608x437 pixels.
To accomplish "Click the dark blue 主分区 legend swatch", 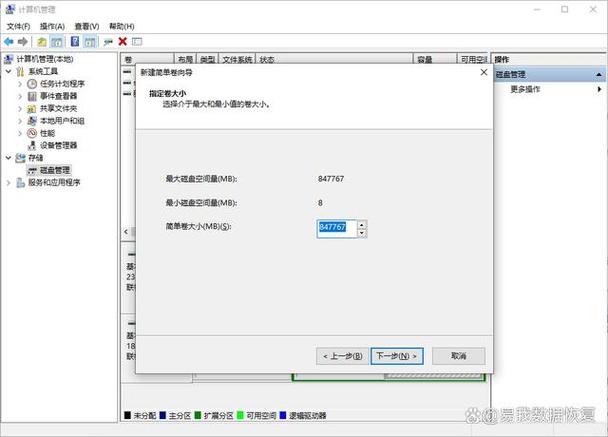I will [163, 415].
